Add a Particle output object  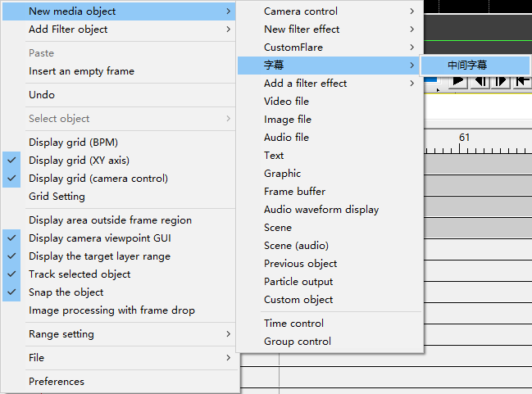click(x=298, y=282)
